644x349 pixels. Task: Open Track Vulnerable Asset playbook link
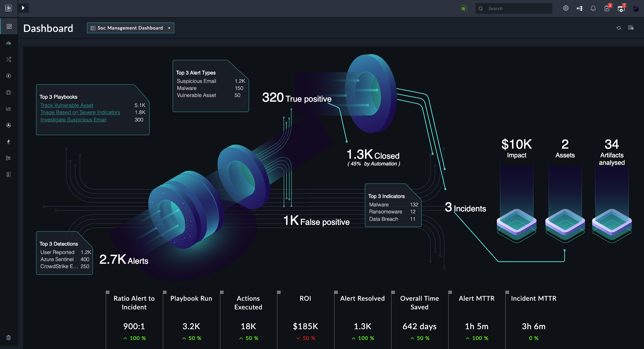[x=67, y=105]
